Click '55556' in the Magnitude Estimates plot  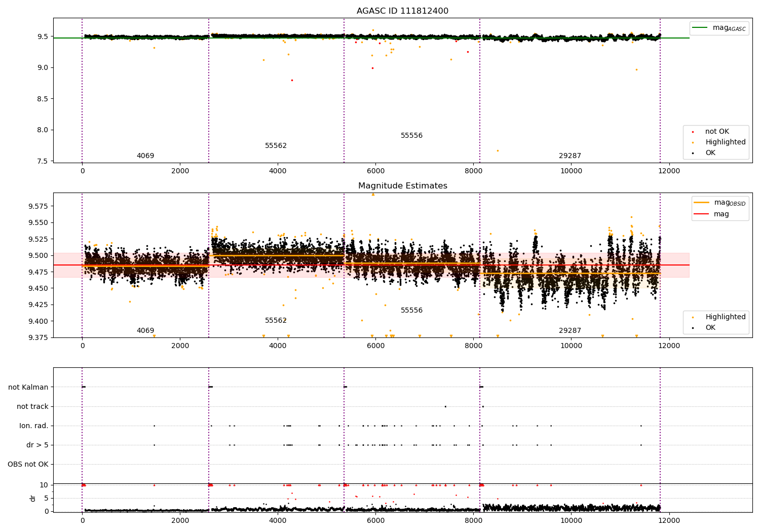click(411, 311)
